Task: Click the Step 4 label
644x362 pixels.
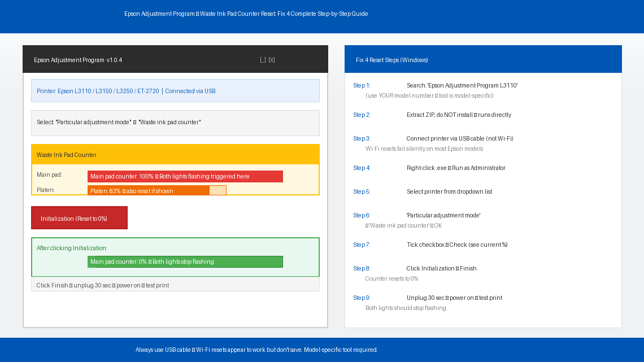Action: [x=362, y=168]
